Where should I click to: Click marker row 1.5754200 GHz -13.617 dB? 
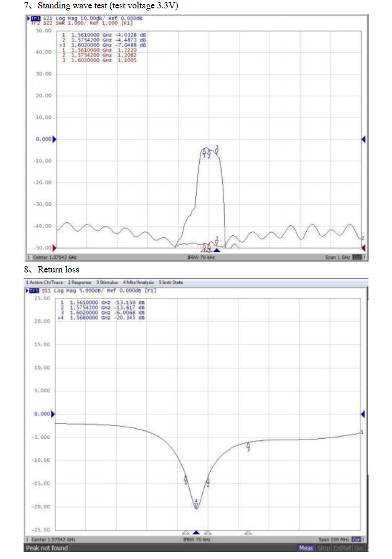[x=102, y=307]
